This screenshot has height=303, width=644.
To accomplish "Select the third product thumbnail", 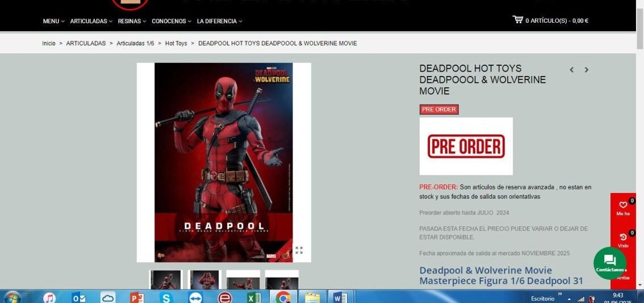I will pos(243,280).
